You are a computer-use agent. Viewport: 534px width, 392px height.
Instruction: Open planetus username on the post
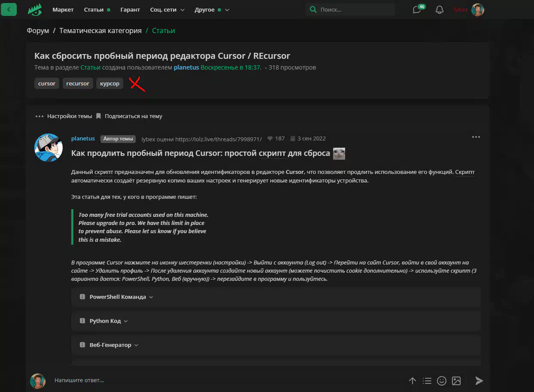point(83,138)
